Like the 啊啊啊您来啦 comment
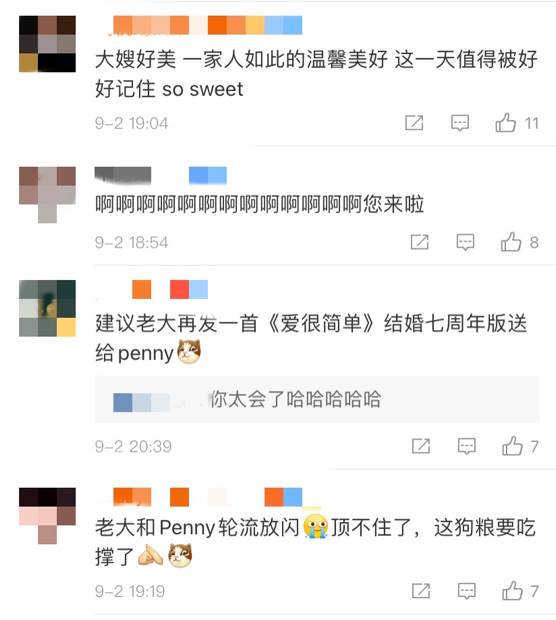 511,242
